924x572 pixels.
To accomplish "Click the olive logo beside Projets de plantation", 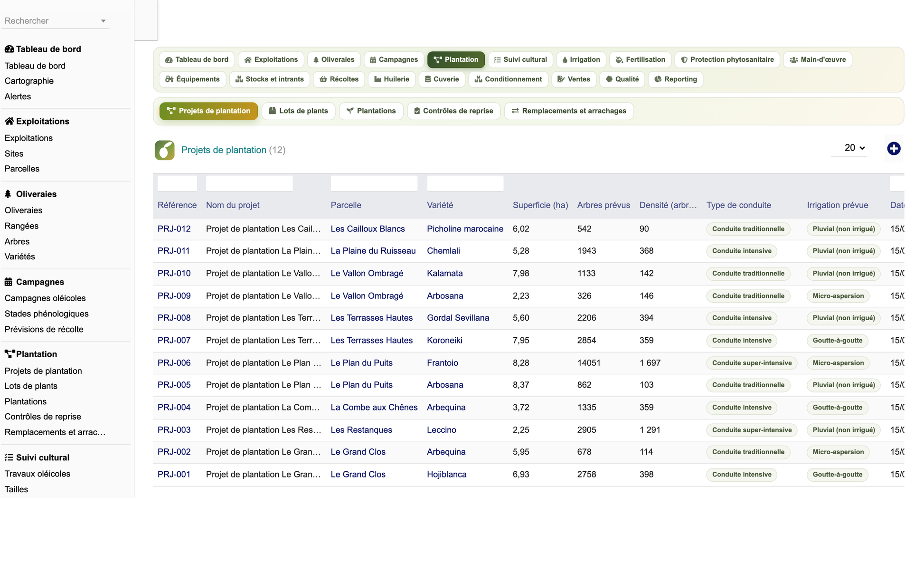I will (164, 150).
